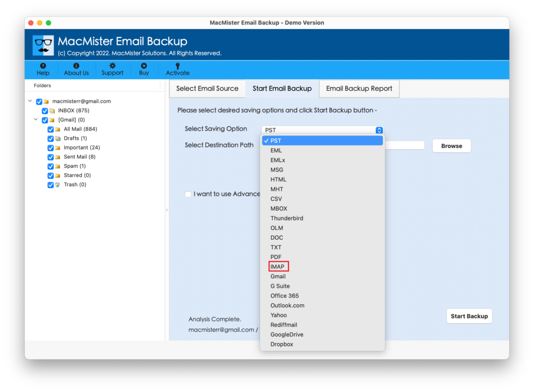Click the Trash folder icon
534x392 pixels.
tap(58, 185)
